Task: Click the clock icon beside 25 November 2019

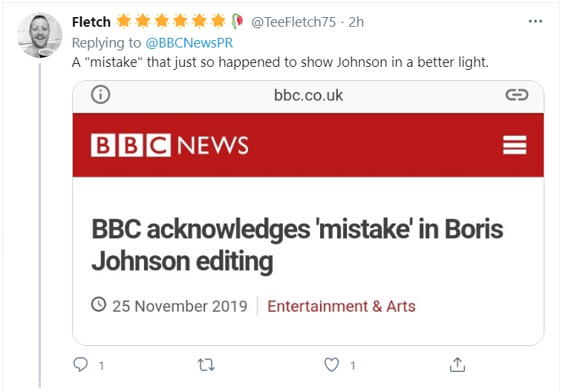Action: coord(99,305)
